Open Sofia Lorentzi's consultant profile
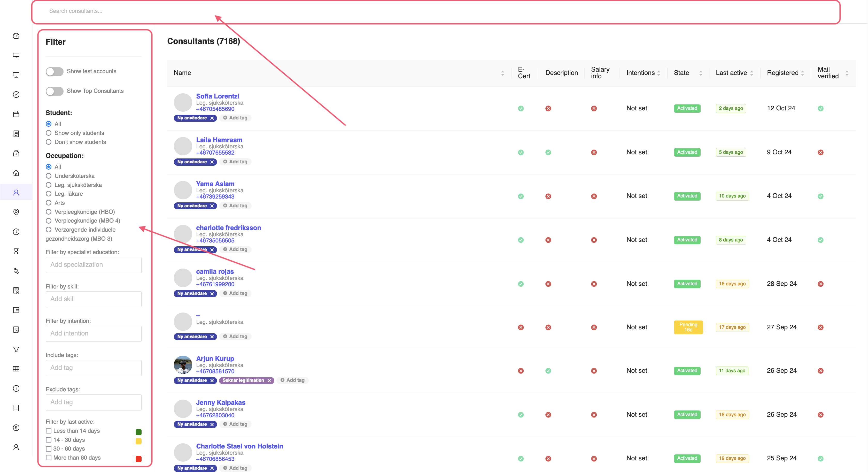 (217, 96)
